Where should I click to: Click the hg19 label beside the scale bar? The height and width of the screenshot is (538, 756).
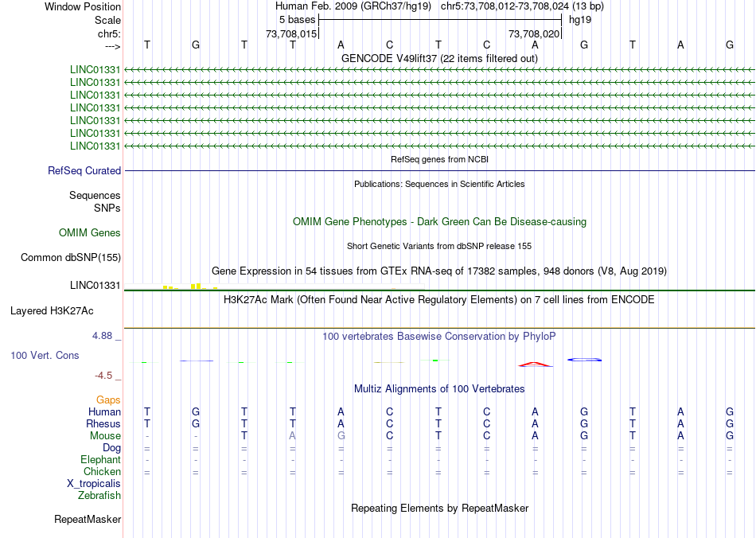[x=580, y=20]
